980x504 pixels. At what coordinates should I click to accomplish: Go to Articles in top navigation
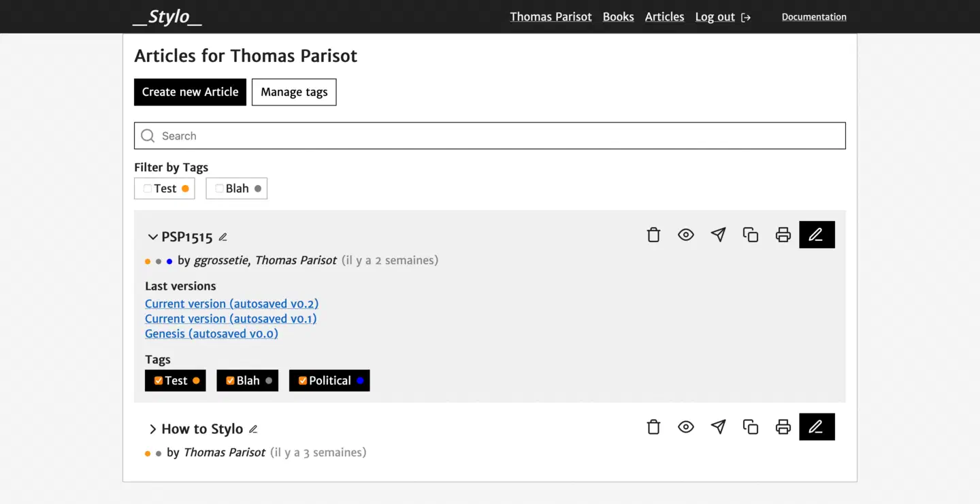pyautogui.click(x=665, y=17)
